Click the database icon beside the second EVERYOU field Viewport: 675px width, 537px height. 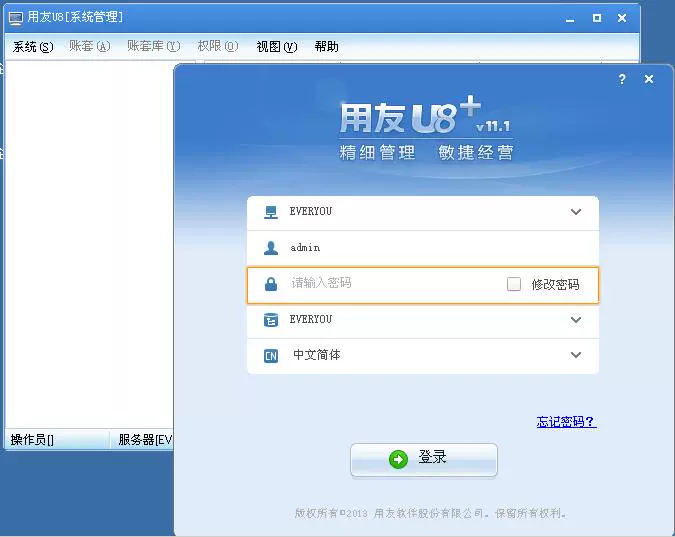(x=271, y=320)
